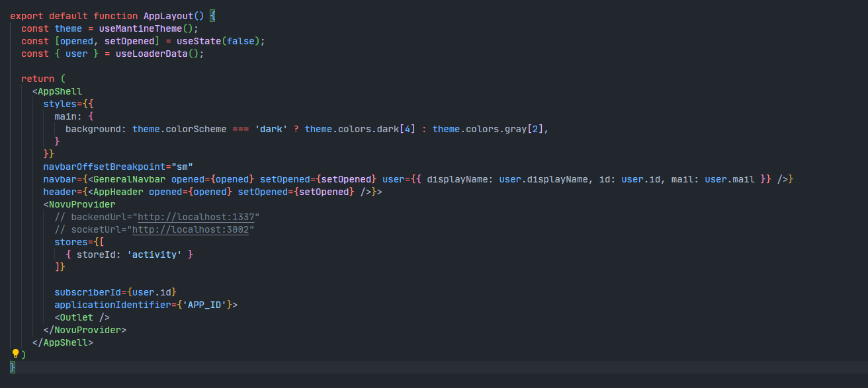Open the http://localhost:1337 link in the comment
The height and width of the screenshot is (388, 868).
click(196, 217)
